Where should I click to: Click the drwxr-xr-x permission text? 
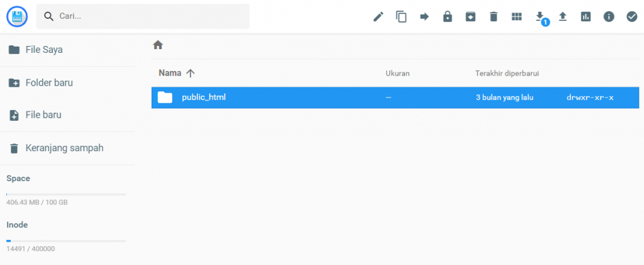(590, 98)
